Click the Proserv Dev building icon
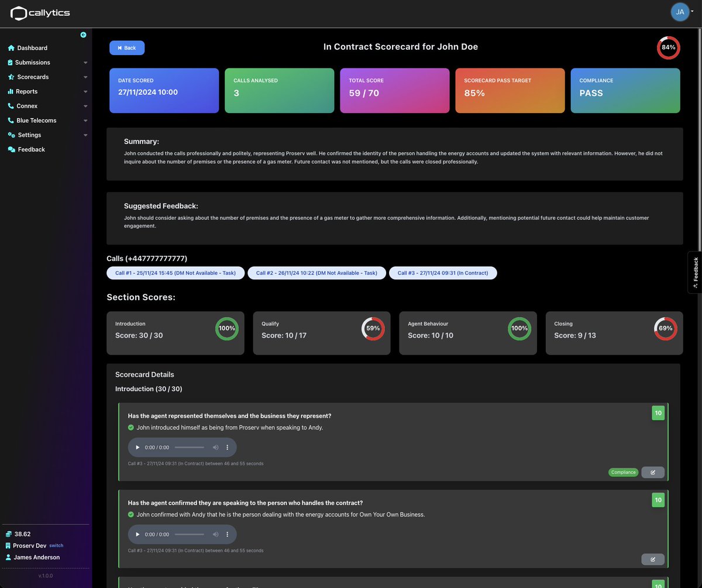This screenshot has height=588, width=702. 8,546
